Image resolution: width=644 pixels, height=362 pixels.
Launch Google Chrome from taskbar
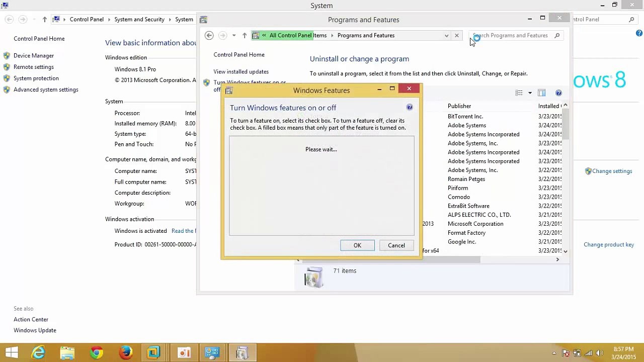(x=96, y=352)
